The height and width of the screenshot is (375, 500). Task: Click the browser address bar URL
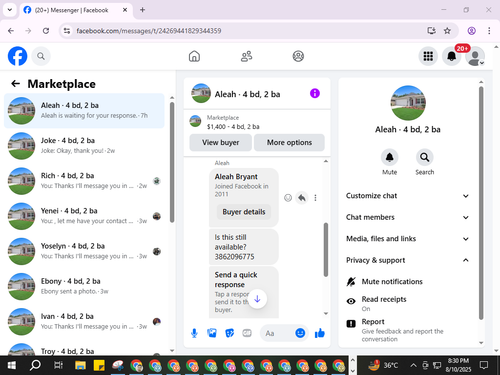149,31
